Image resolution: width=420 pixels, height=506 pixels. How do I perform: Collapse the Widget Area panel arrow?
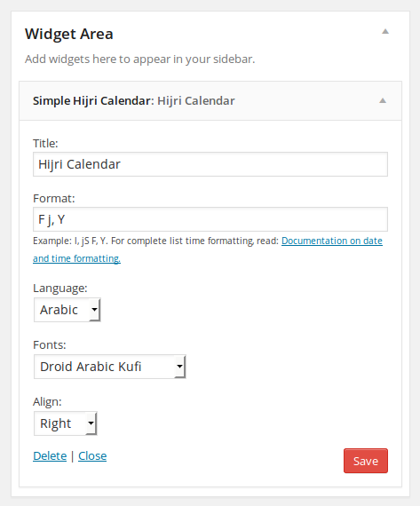pyautogui.click(x=385, y=31)
